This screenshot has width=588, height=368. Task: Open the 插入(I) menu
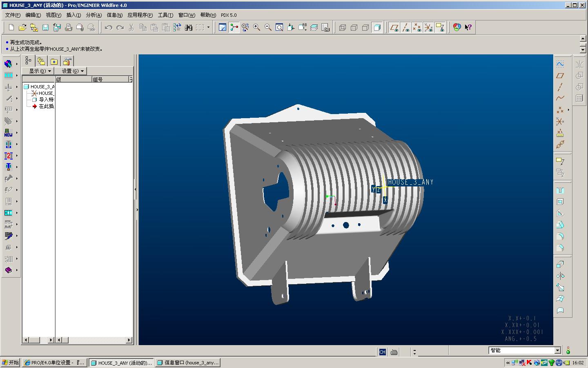[73, 15]
